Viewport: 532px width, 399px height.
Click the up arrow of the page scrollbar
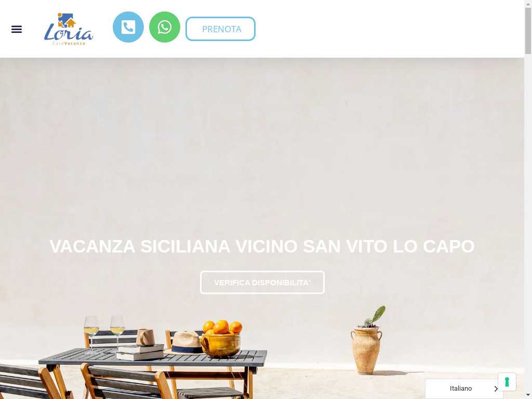point(528,4)
